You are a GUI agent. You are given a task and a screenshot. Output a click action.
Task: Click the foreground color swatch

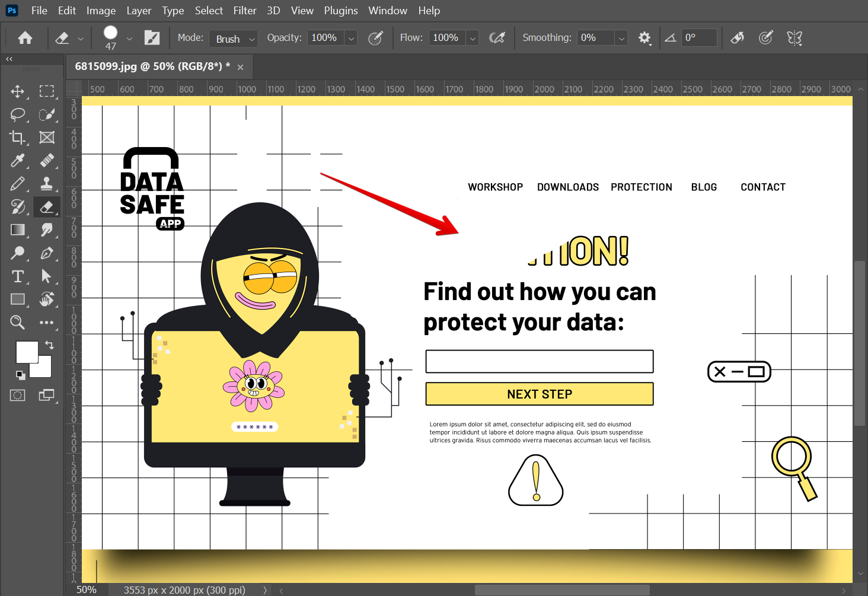coord(26,352)
